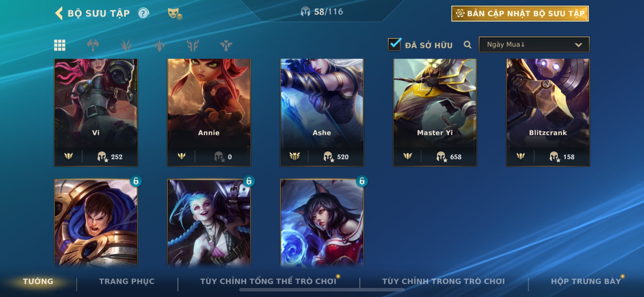Open TÙY CHỈNH TRONG TRÒ CHƠI tab
The height and width of the screenshot is (297, 644).
point(443,281)
